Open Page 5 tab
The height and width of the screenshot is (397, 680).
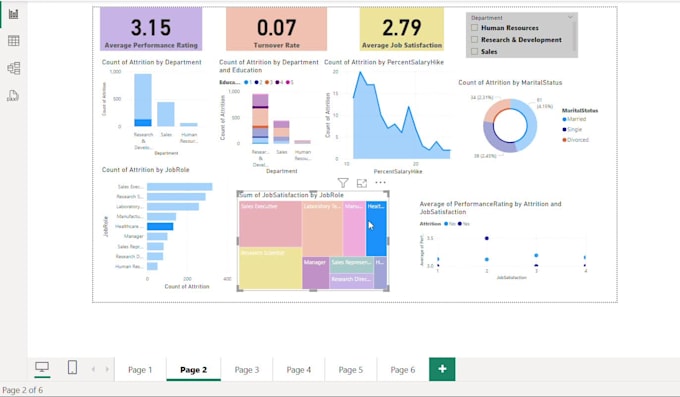click(x=351, y=370)
